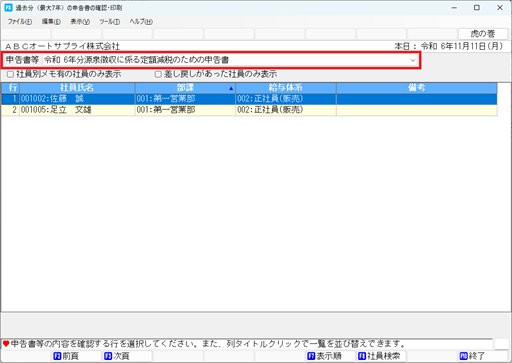Click the 次頁 function button
The image size is (512, 363).
pos(127,356)
